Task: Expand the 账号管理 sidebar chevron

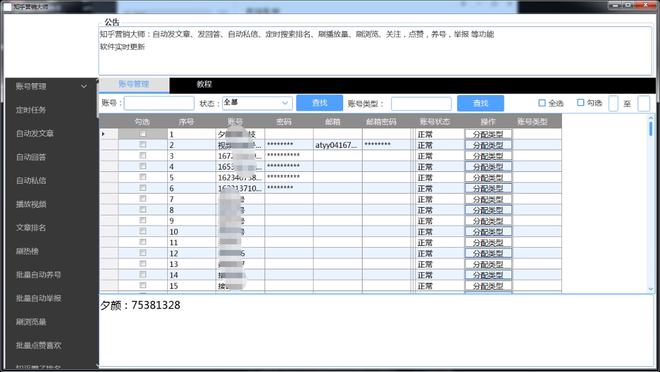Action: (84, 86)
